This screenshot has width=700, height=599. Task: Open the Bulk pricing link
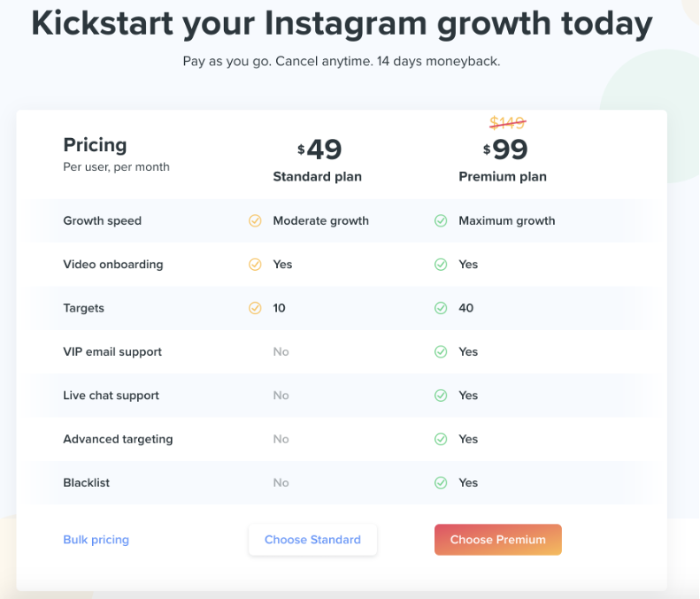tap(96, 540)
